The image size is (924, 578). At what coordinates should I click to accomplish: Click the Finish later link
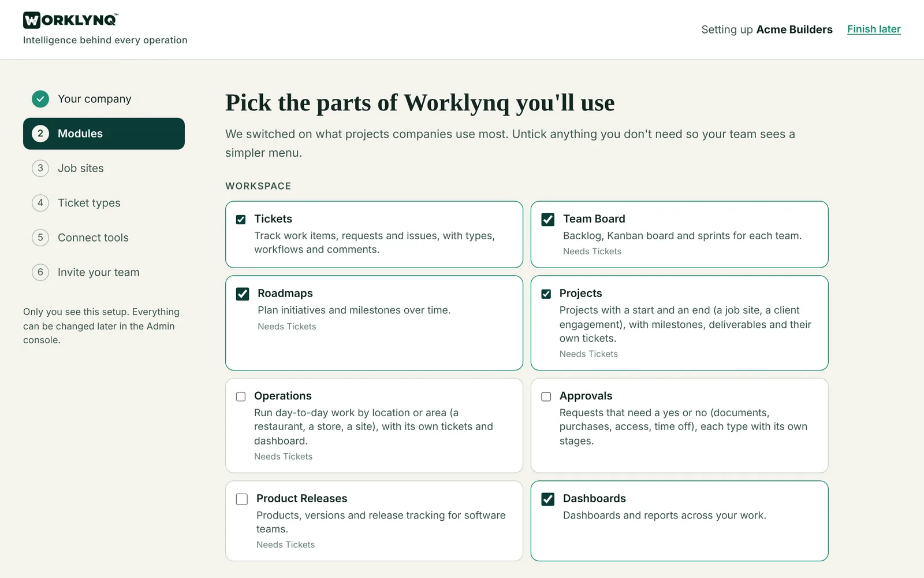click(874, 29)
